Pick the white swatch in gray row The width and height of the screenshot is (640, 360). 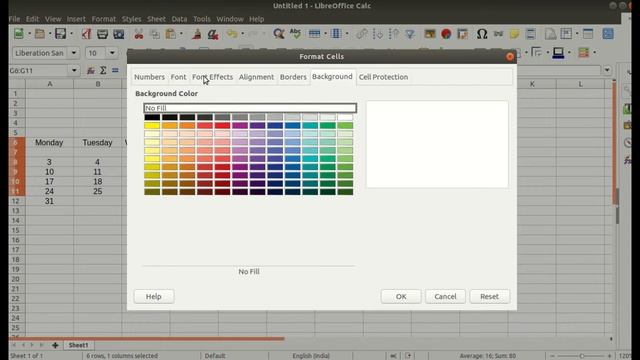coord(345,118)
